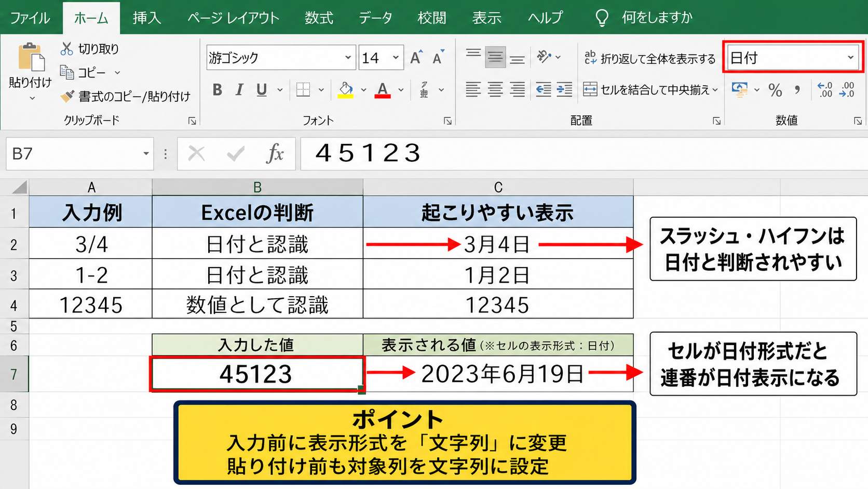
Task: Open the font color dropdown arrow
Action: coord(401,90)
